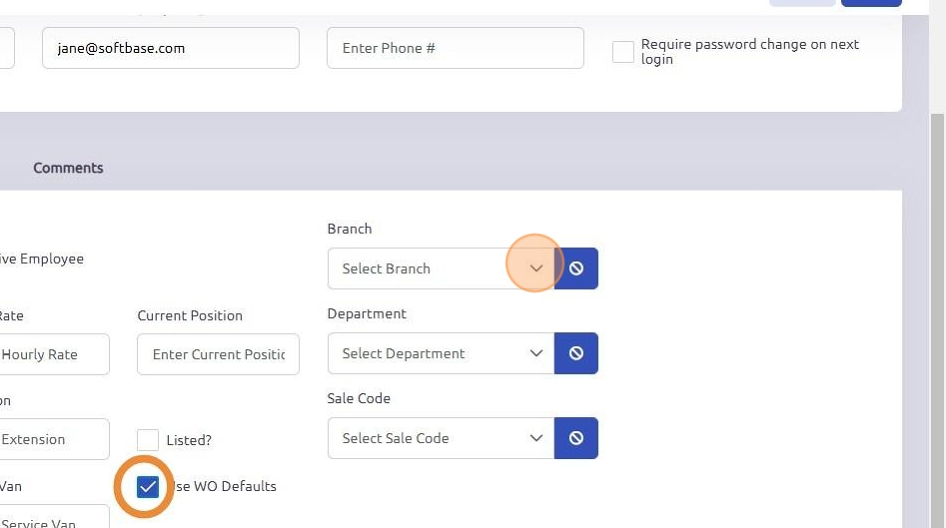946x528 pixels.
Task: Enable Require password change on next login
Action: (623, 52)
